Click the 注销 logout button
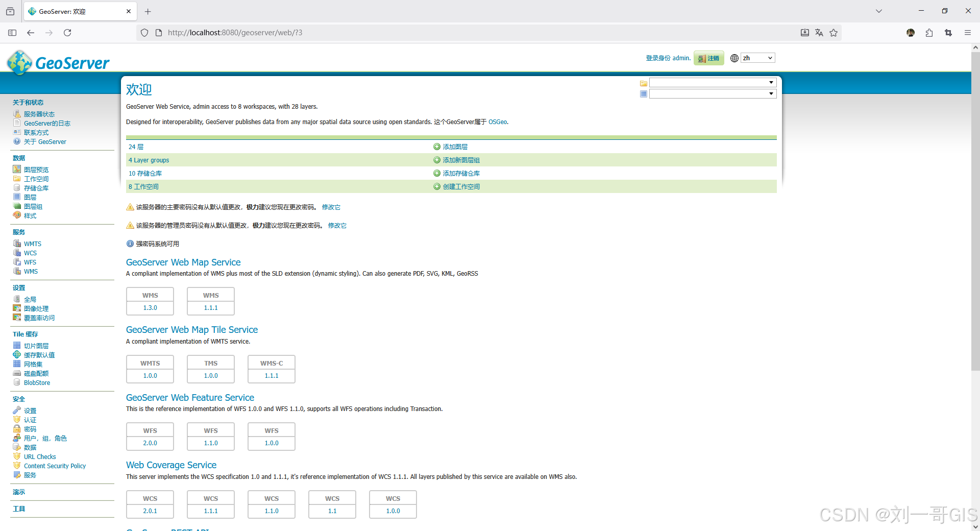The width and height of the screenshot is (980, 531). [708, 58]
